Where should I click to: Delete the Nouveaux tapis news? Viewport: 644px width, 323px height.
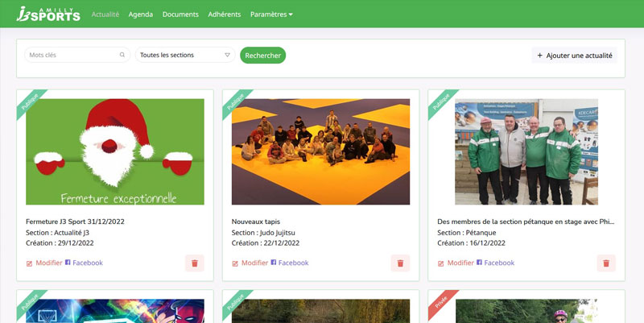click(400, 263)
